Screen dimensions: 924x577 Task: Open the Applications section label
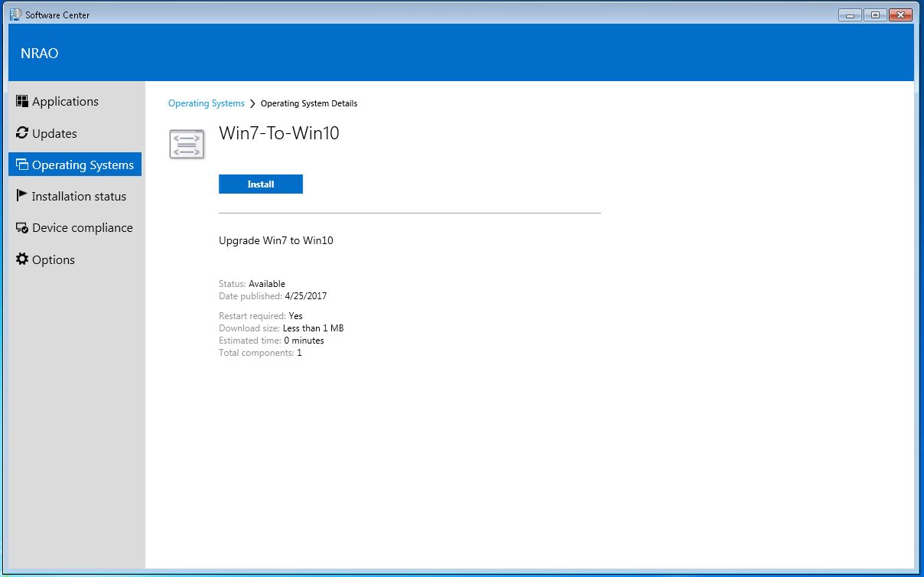[65, 102]
